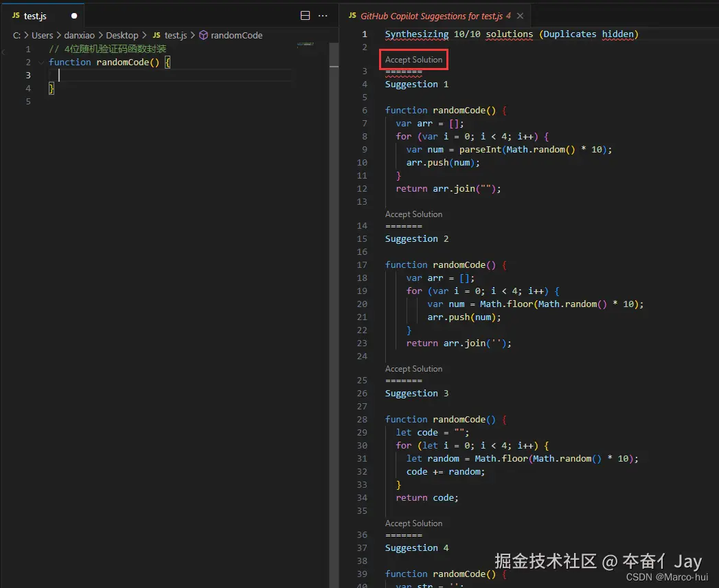Click the let random = Math.floor line 31

point(523,459)
